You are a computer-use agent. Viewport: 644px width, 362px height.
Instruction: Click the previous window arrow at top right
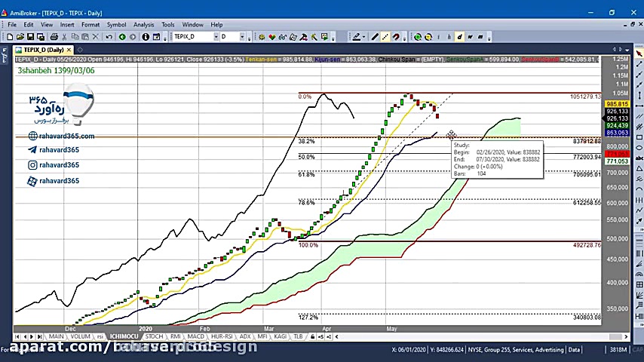pos(614,50)
